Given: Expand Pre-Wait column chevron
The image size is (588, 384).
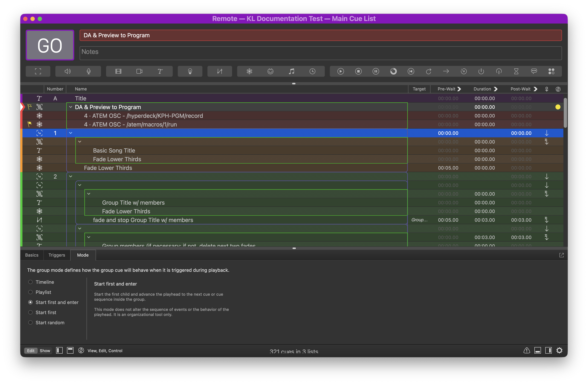Looking at the screenshot, I should (x=459, y=89).
